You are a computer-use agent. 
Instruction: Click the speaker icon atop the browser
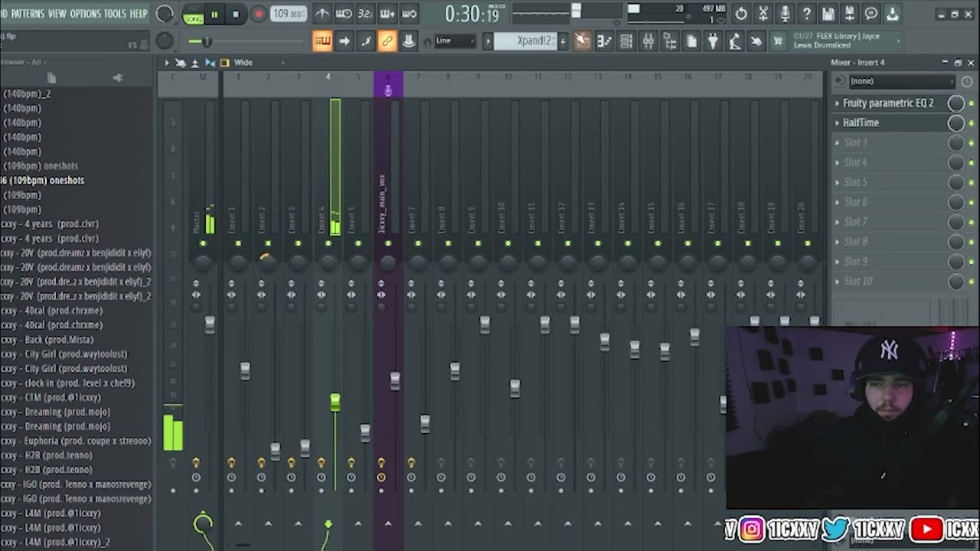[x=118, y=77]
